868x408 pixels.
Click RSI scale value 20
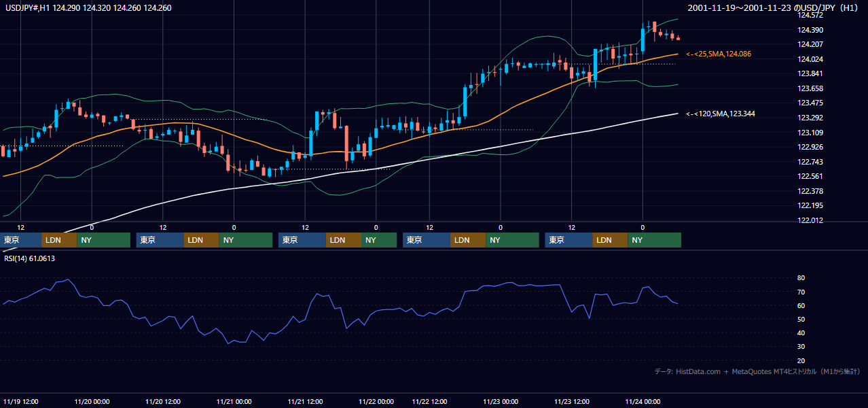(801, 361)
